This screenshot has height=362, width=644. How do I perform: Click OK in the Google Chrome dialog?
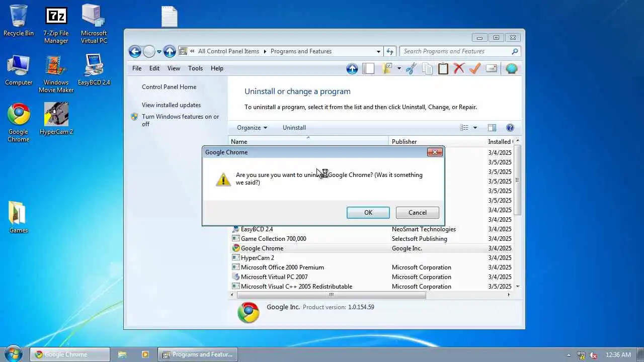(x=368, y=213)
